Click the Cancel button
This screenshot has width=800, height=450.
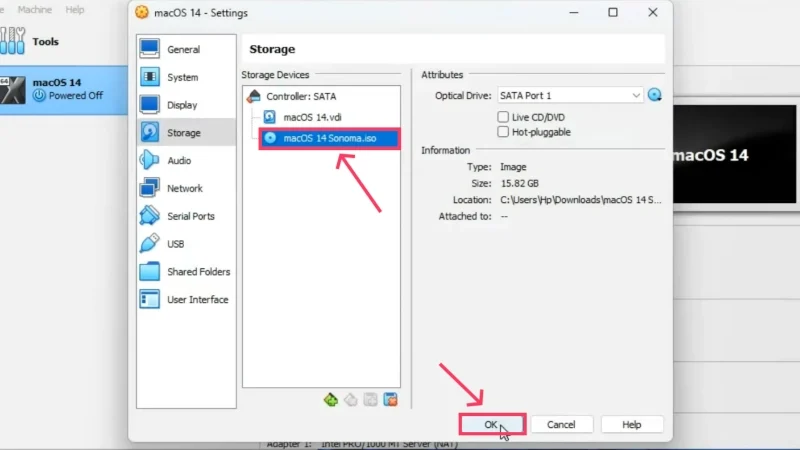pos(561,424)
